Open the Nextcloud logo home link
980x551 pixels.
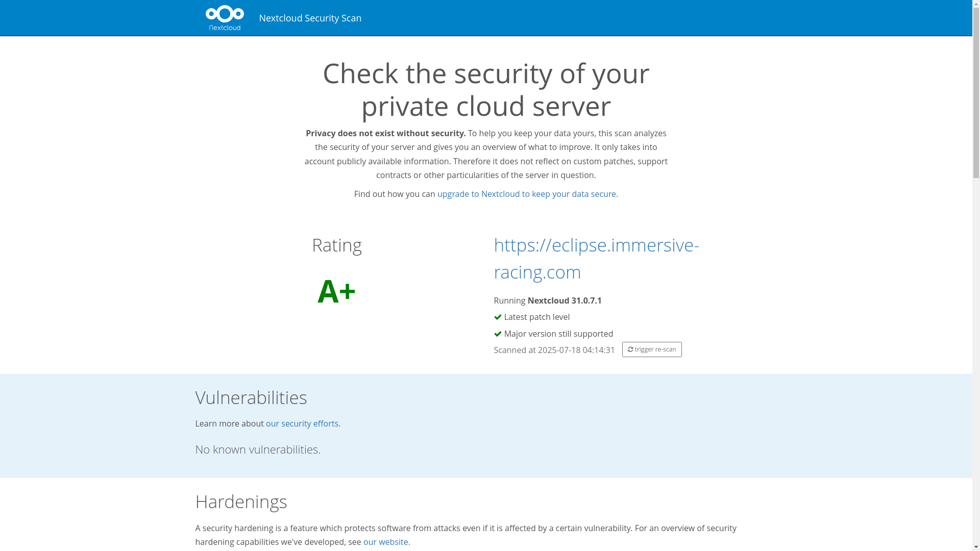click(x=225, y=18)
